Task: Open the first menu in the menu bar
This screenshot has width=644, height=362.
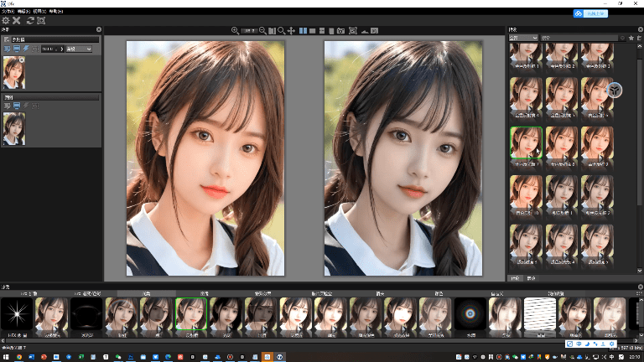Action: click(8, 11)
